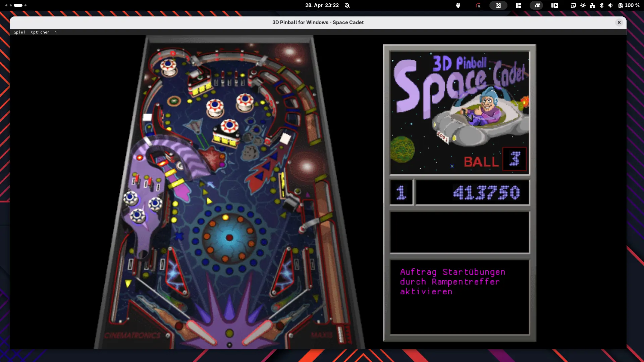This screenshot has height=362, width=644.
Task: Open the ? help menu
Action: (56, 32)
